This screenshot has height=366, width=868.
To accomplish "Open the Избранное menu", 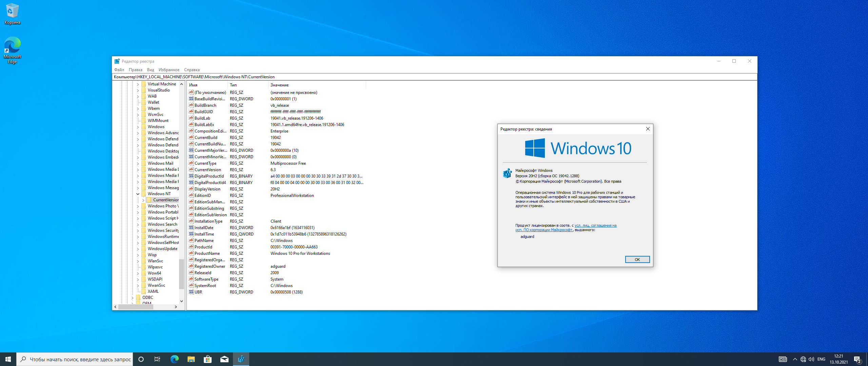I will [x=169, y=70].
